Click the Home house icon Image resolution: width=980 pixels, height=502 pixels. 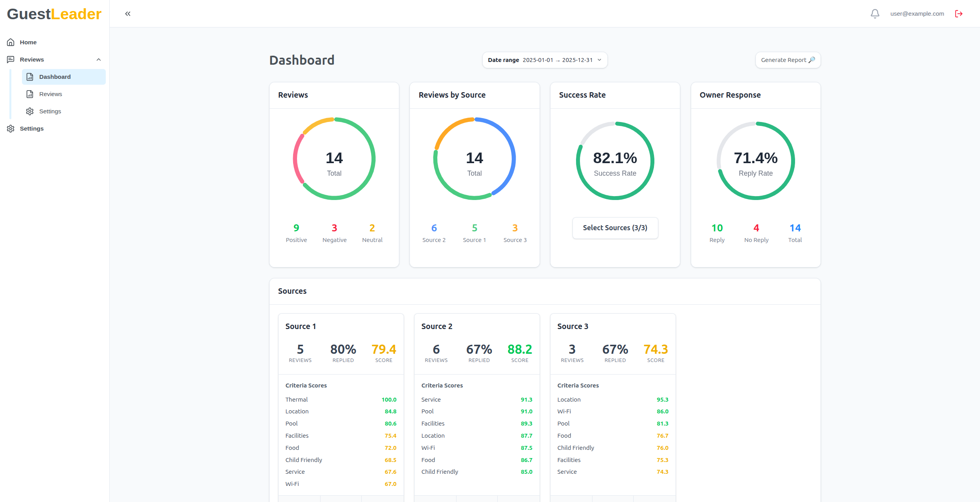(x=11, y=42)
